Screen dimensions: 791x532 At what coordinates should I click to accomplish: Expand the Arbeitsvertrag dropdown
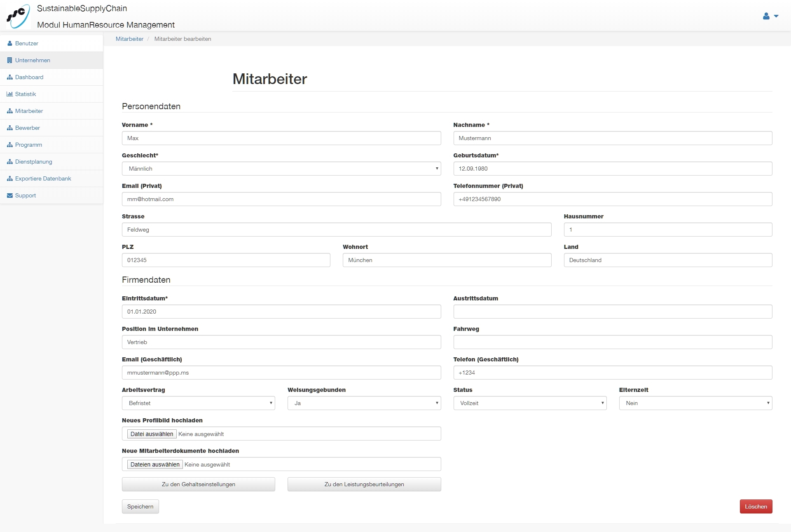pos(198,403)
